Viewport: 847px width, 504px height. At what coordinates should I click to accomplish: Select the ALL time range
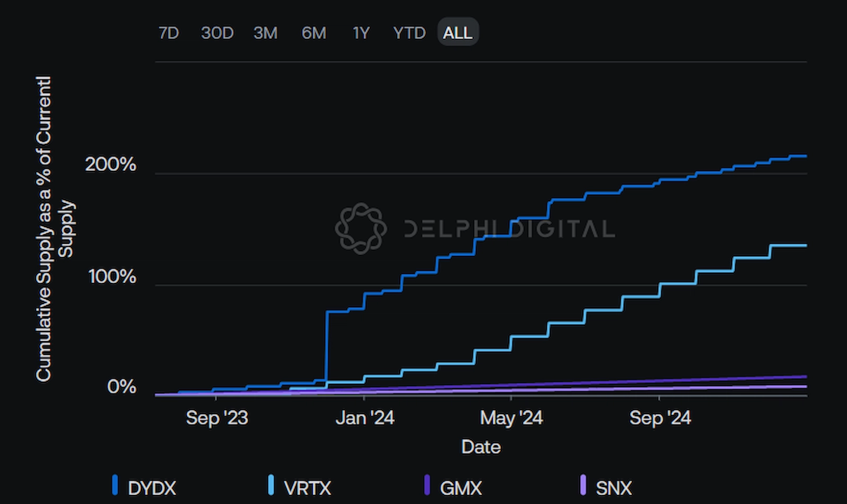pyautogui.click(x=457, y=32)
